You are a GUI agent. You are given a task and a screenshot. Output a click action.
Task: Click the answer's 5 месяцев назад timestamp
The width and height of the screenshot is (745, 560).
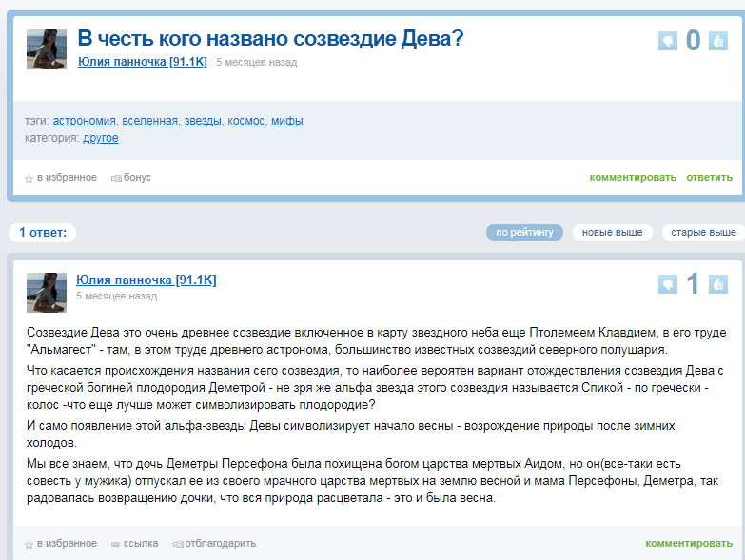[x=117, y=296]
